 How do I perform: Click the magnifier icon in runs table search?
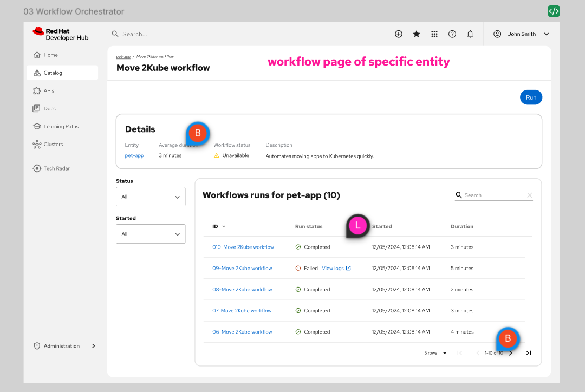459,195
